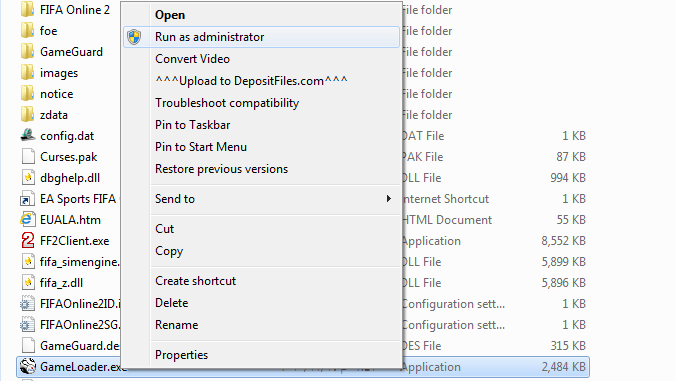Screen dimensions: 676x381
Task: Select the GameLoader.exe soccer ball icon
Action: [x=28, y=367]
